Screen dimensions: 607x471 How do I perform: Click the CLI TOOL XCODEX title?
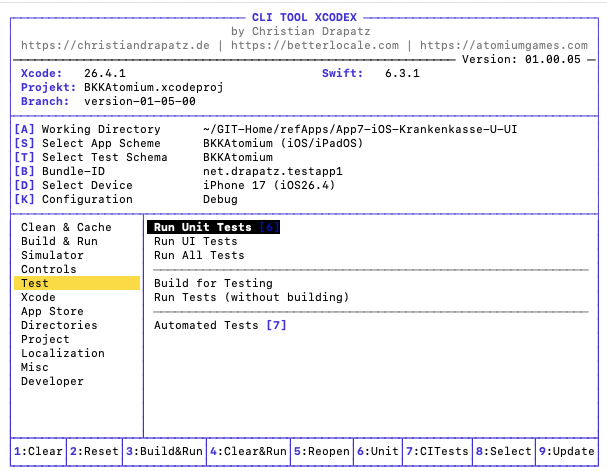click(304, 17)
